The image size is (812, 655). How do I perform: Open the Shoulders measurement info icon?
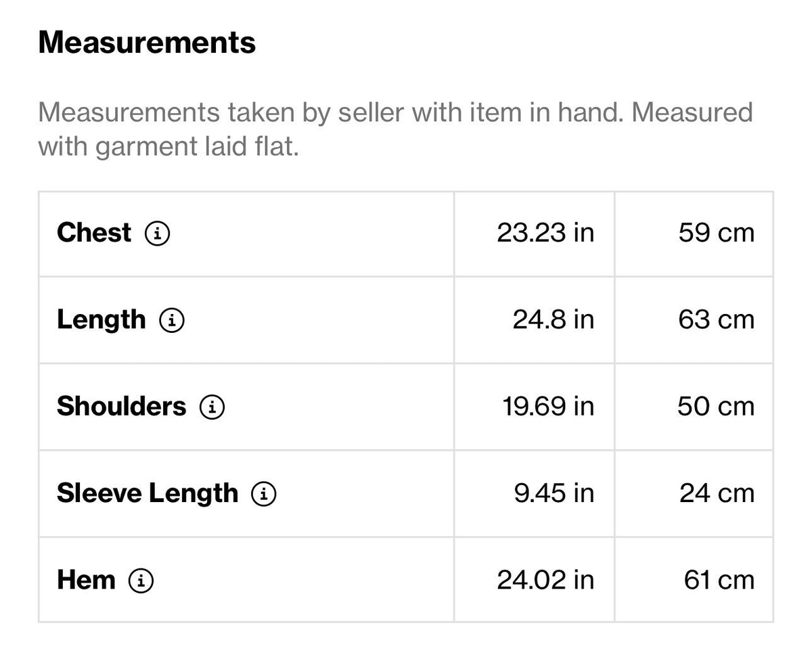point(212,407)
